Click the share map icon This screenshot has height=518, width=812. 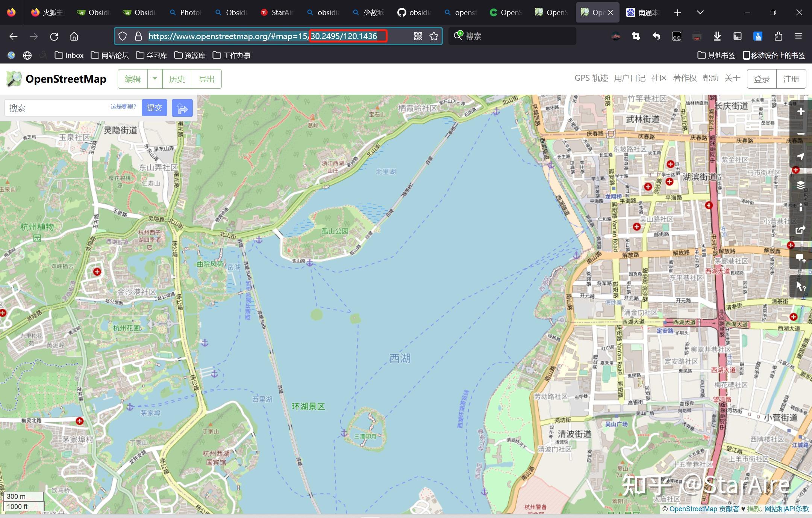[801, 230]
